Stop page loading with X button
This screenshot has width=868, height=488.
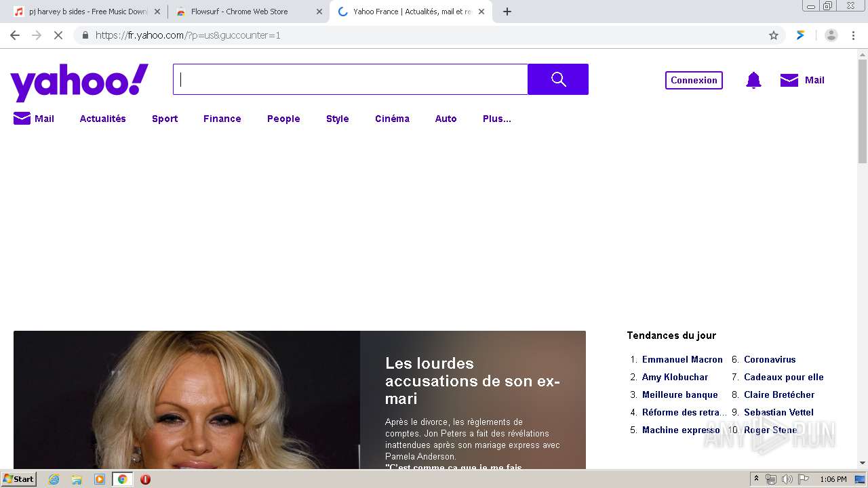(x=58, y=35)
